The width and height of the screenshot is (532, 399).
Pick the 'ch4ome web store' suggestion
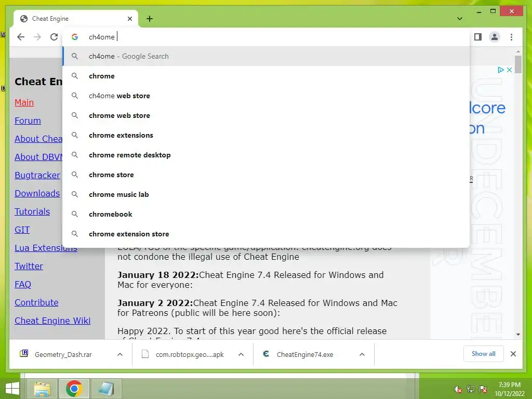(x=267, y=96)
